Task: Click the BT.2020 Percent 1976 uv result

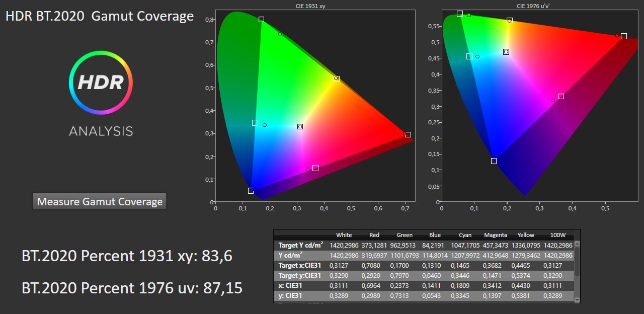Action: click(132, 288)
